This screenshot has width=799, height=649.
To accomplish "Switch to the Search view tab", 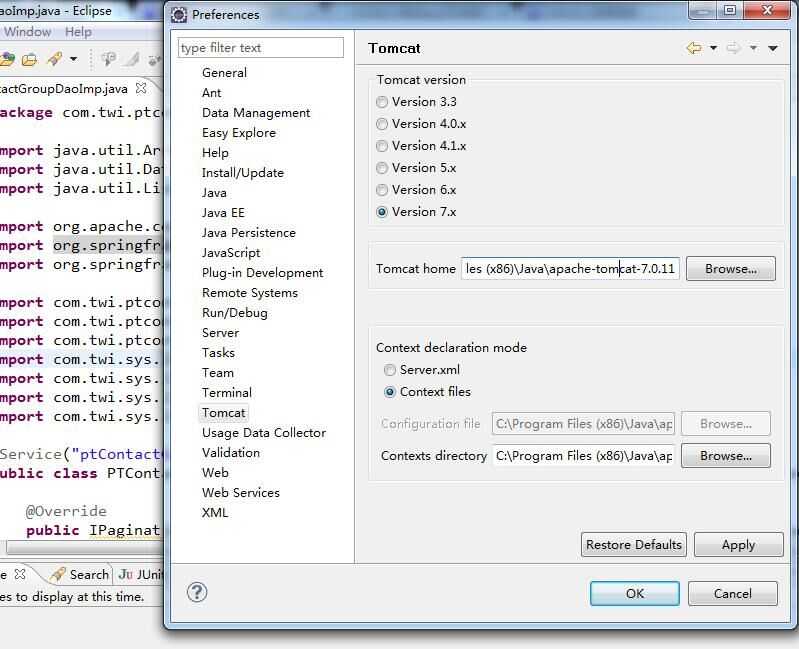I will point(89,575).
